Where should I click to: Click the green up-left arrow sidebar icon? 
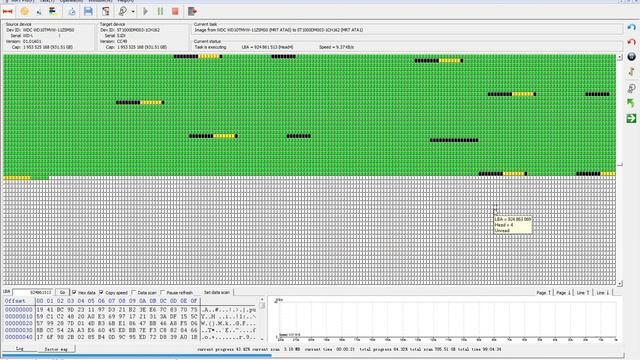pos(631,103)
